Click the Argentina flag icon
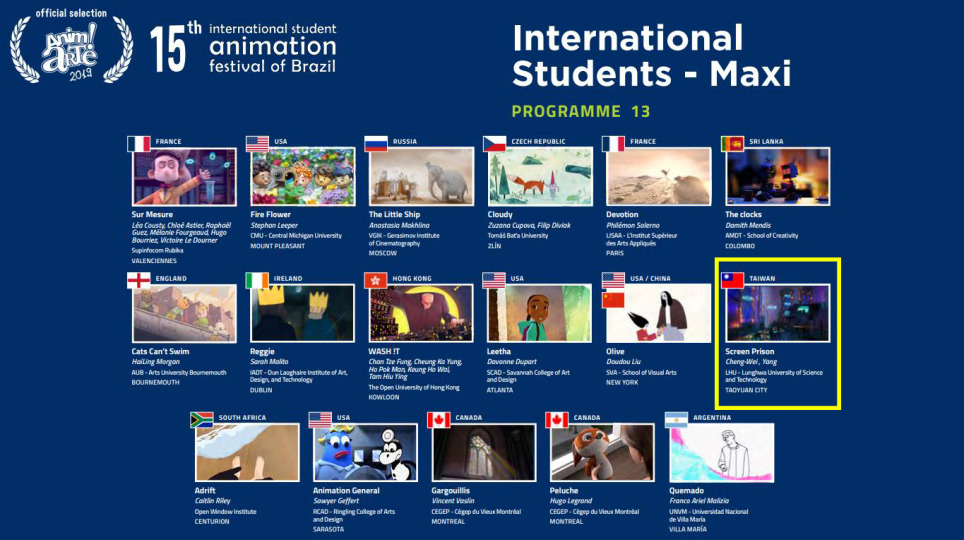 (676, 419)
